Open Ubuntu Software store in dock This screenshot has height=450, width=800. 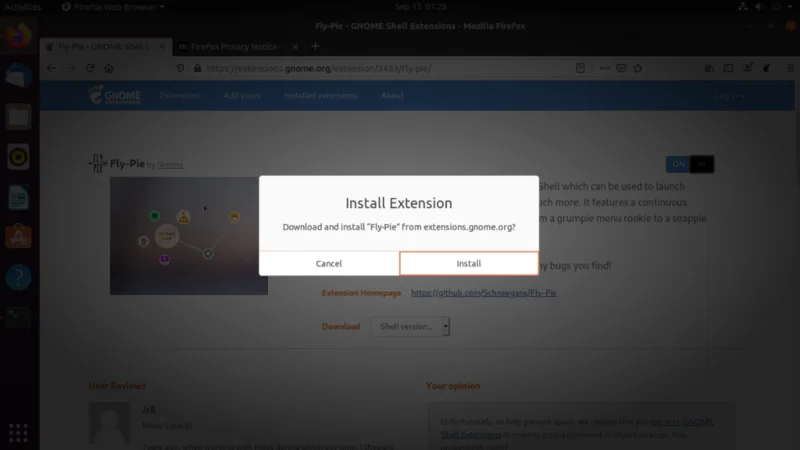pos(18,237)
